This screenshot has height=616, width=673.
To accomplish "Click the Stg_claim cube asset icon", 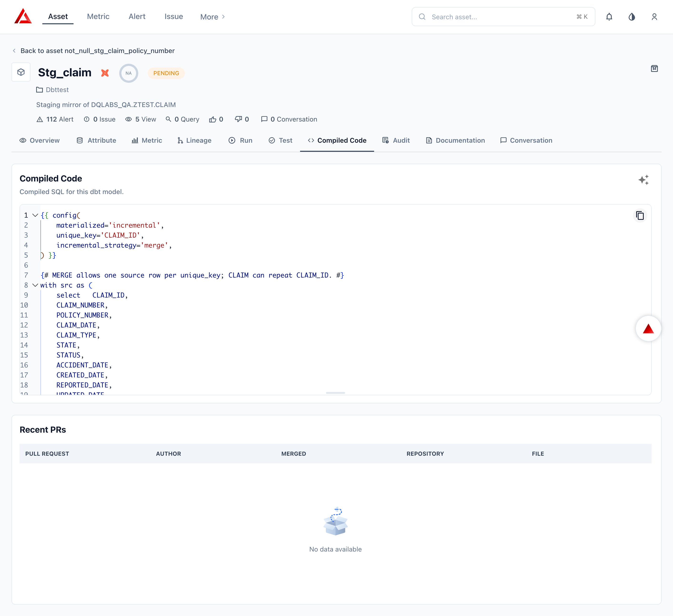I will 21,72.
